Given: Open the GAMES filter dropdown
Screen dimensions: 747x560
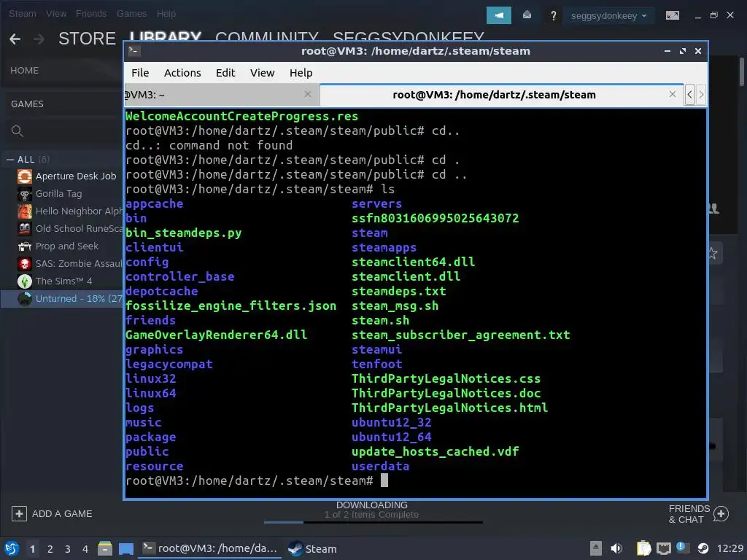Looking at the screenshot, I should (x=27, y=104).
